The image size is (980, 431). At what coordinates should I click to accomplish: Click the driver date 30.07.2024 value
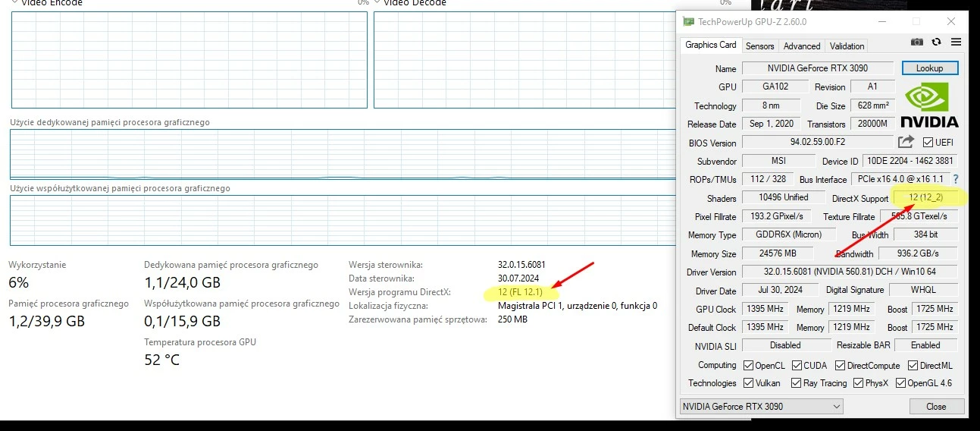(x=519, y=278)
